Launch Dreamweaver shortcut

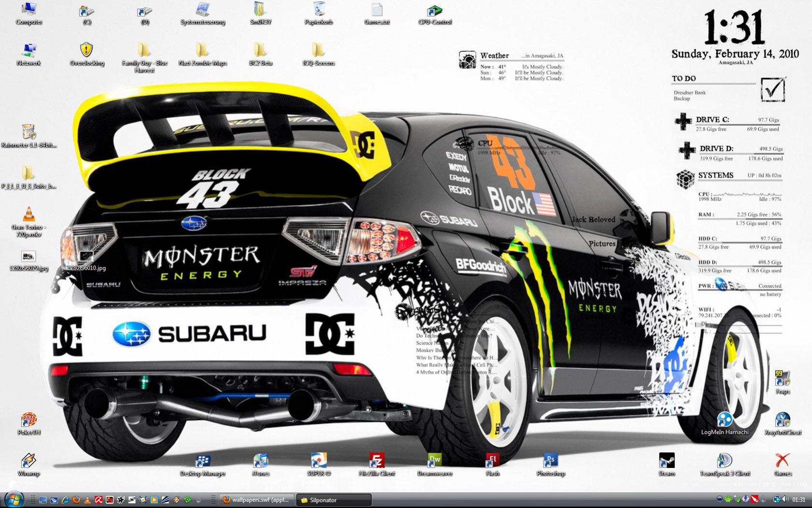[x=435, y=465]
